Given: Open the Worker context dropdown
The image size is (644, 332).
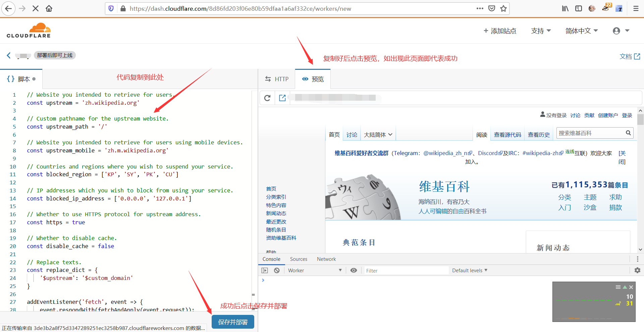Looking at the screenshot, I should (315, 270).
